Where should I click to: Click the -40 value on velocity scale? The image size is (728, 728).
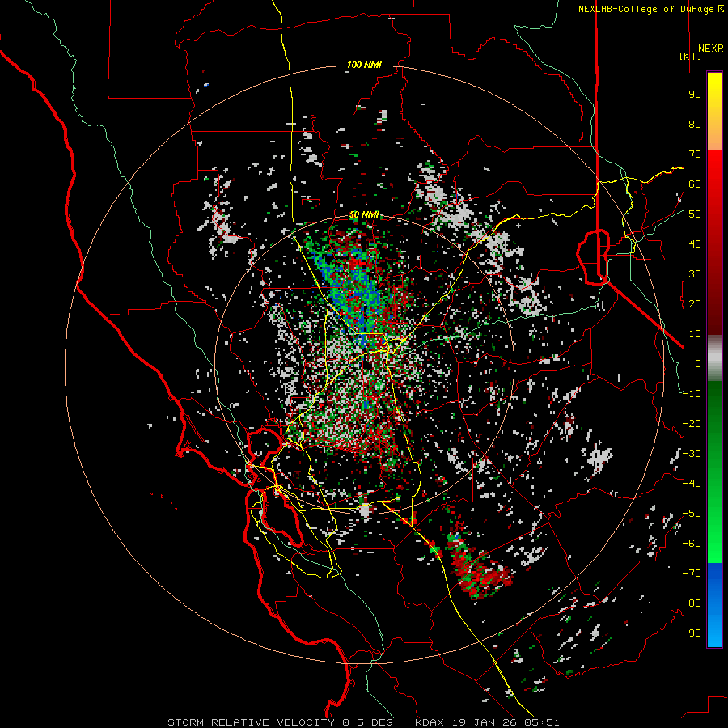692,484
